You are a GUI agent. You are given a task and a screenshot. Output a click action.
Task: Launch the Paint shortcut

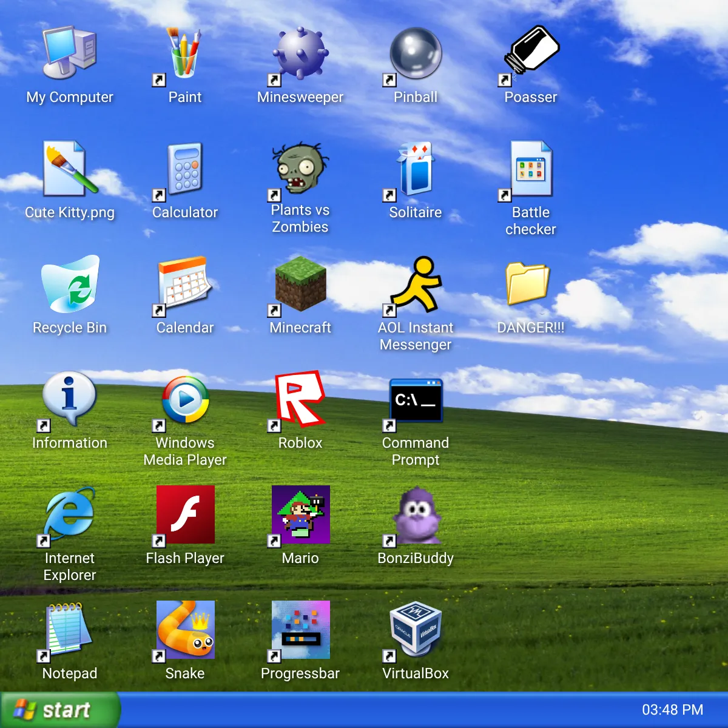185,53
